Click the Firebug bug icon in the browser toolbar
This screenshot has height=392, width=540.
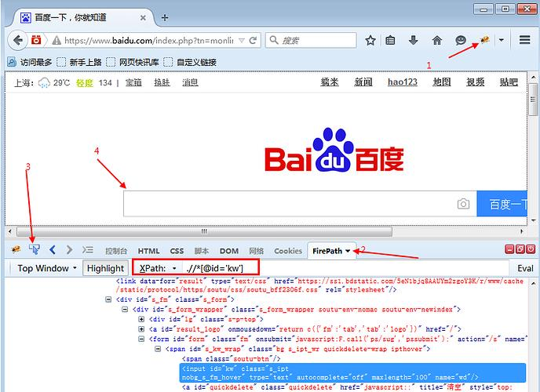tap(485, 40)
